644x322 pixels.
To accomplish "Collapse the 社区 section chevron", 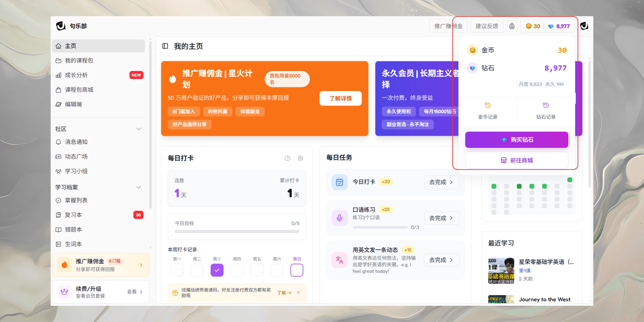I will pyautogui.click(x=139, y=129).
